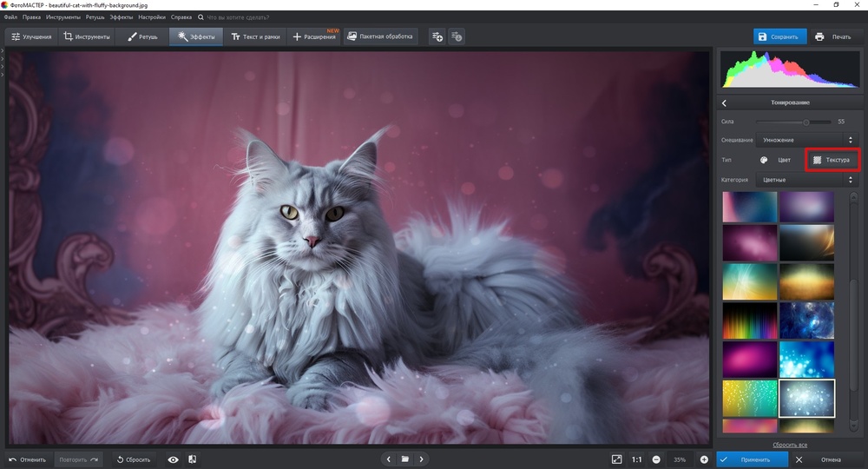Go to the next image arrow
This screenshot has width=868, height=469.
point(422,459)
